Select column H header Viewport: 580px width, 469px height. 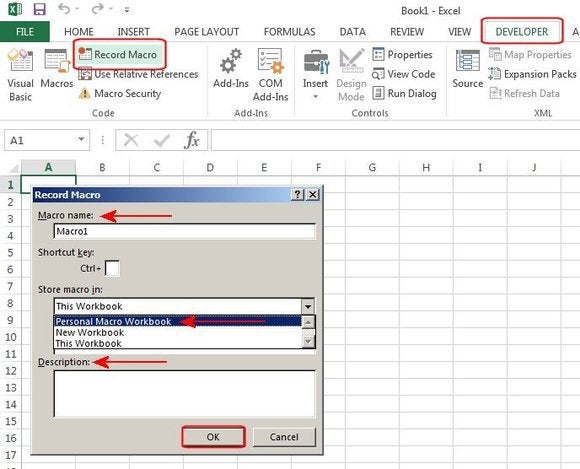(x=426, y=168)
